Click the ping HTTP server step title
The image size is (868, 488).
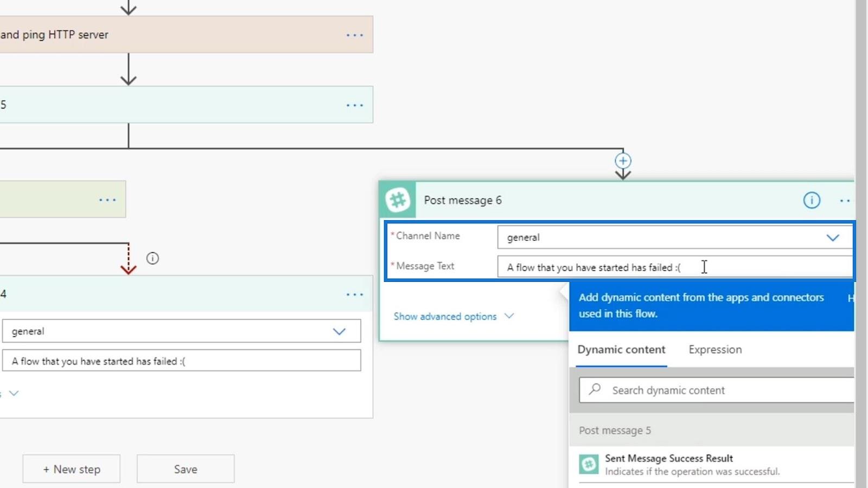click(54, 35)
